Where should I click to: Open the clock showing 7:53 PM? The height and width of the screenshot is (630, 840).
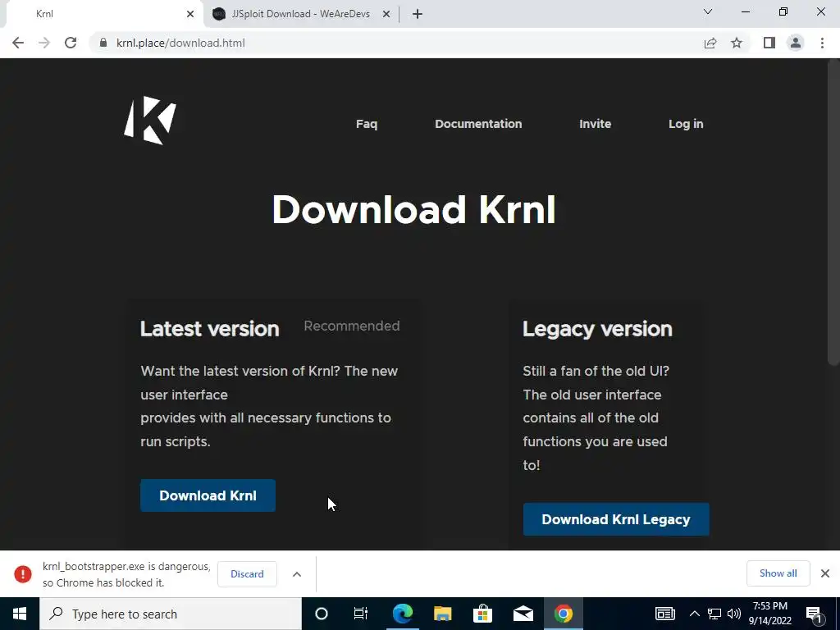[x=769, y=614]
